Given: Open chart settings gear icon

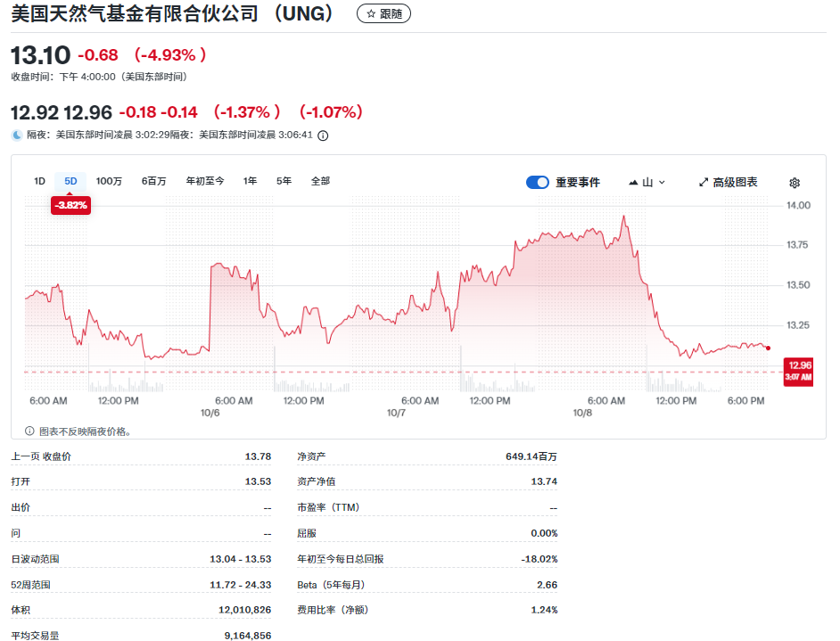Looking at the screenshot, I should [795, 183].
